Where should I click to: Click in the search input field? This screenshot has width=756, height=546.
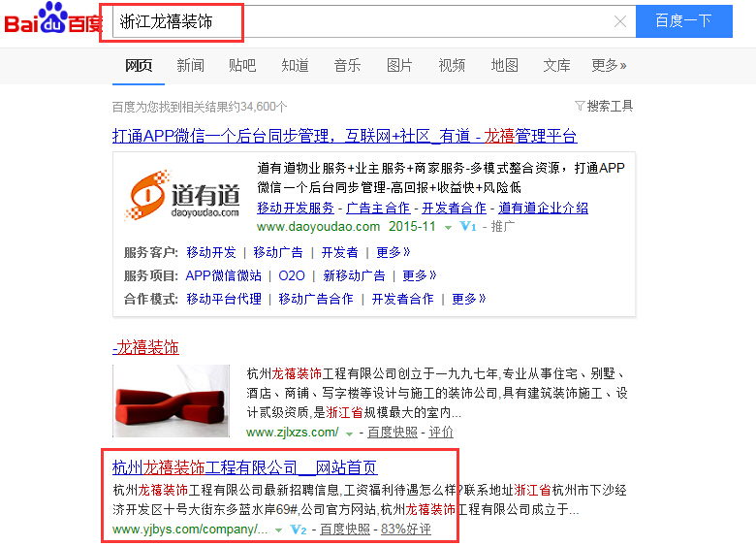tap(362, 21)
